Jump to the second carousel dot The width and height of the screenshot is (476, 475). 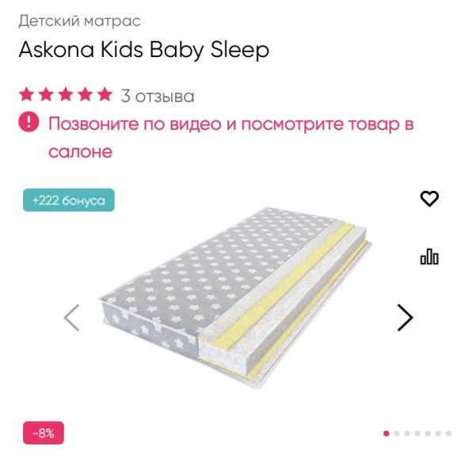(x=397, y=433)
